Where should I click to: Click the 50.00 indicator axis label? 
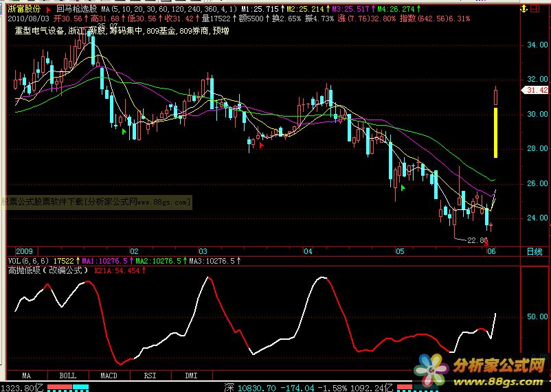(537, 317)
